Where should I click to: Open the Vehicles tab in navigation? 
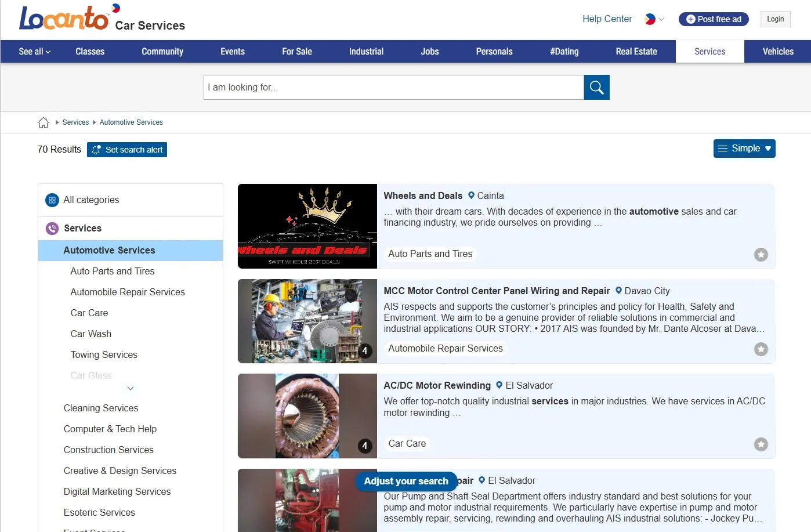point(777,52)
